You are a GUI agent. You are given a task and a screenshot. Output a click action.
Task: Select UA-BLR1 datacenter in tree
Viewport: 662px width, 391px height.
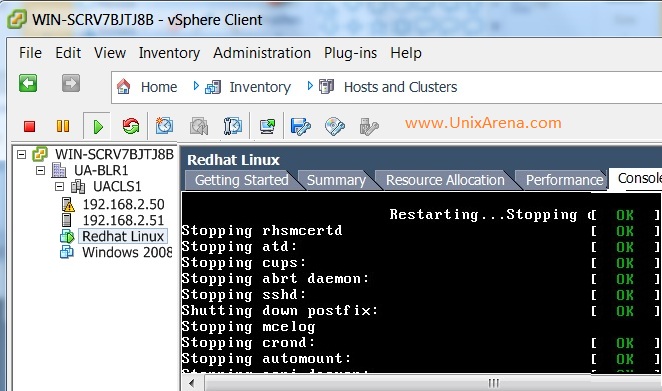pyautogui.click(x=101, y=170)
